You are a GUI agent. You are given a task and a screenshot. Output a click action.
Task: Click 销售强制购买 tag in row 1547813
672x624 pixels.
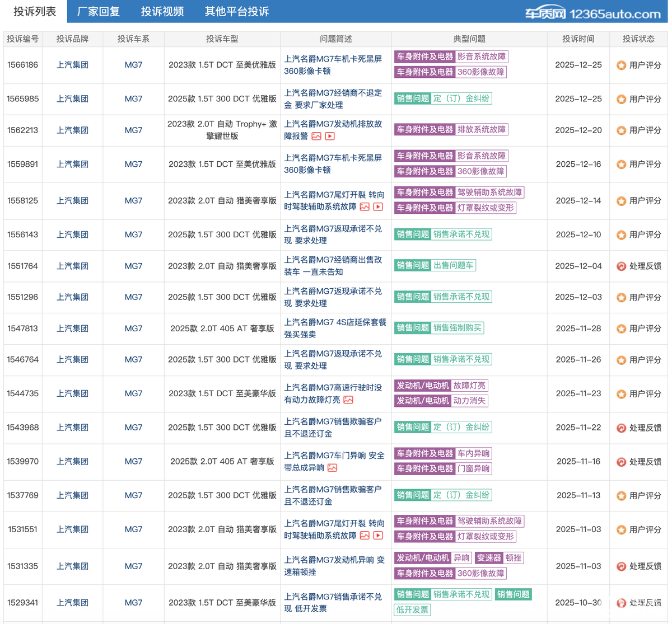457,328
